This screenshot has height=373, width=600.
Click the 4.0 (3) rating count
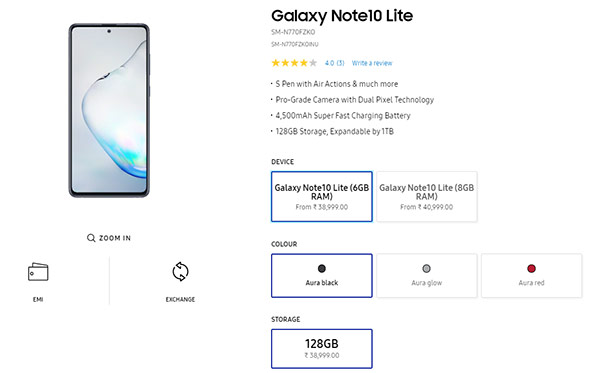click(x=334, y=63)
